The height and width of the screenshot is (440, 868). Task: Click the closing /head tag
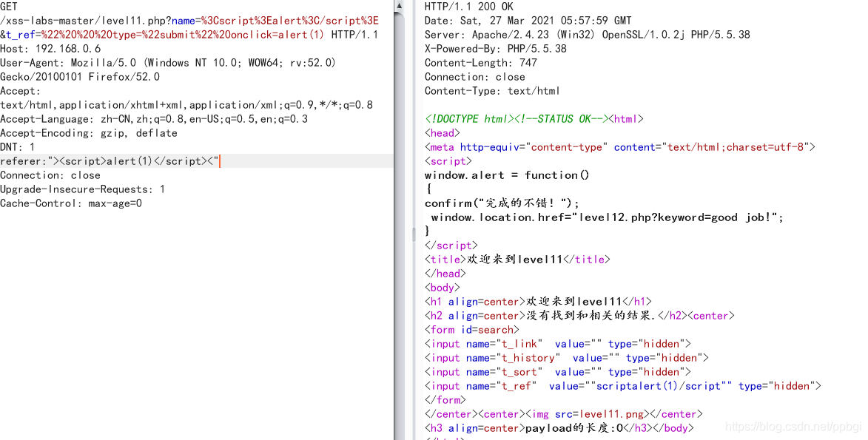click(x=445, y=274)
